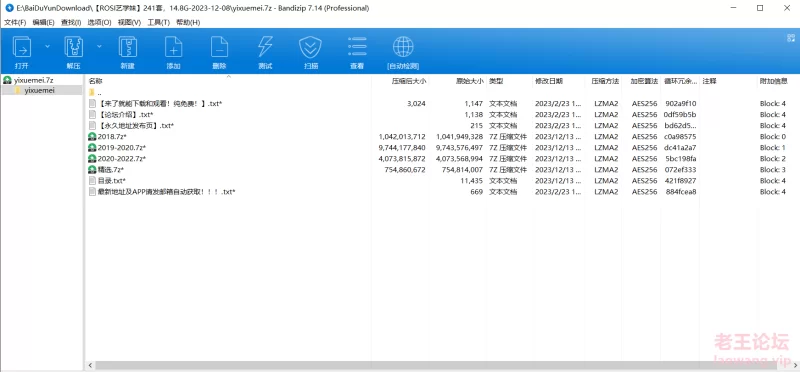
Task: Open the 文件(F) menu
Action: (15, 22)
